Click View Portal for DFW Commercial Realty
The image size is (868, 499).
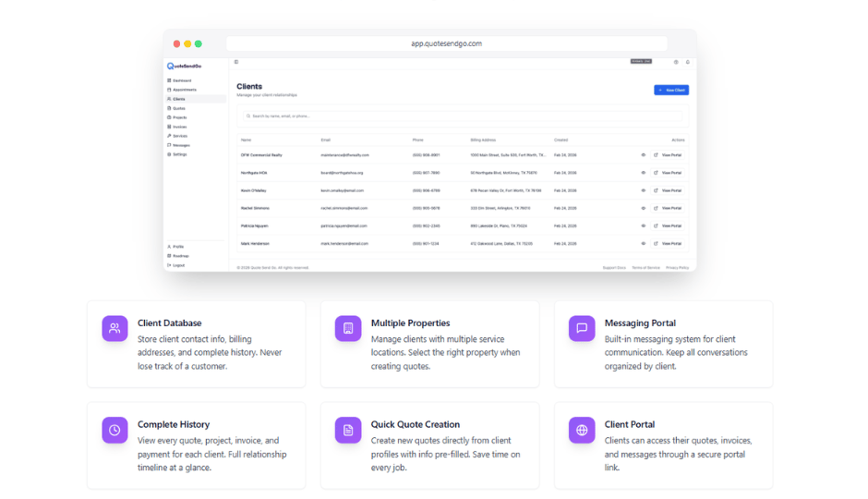click(669, 155)
